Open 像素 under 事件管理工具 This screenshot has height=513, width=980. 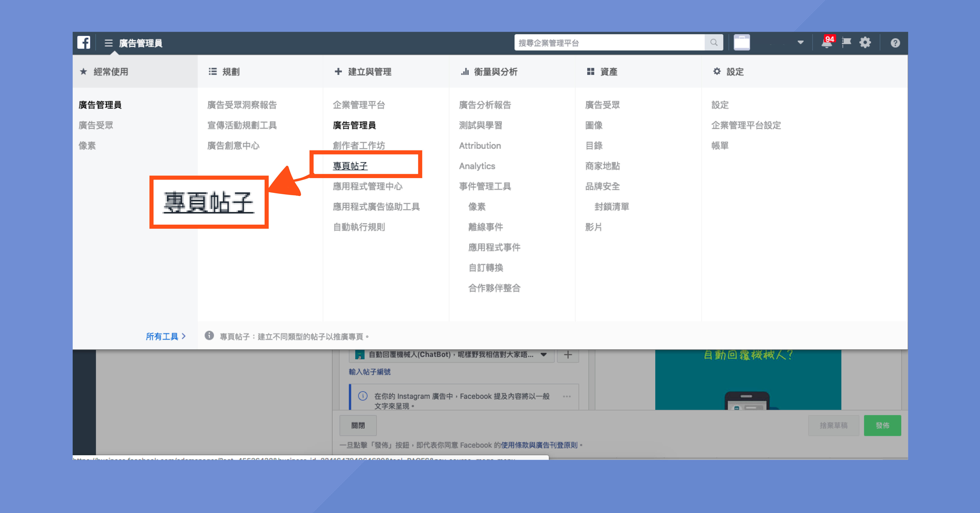477,207
